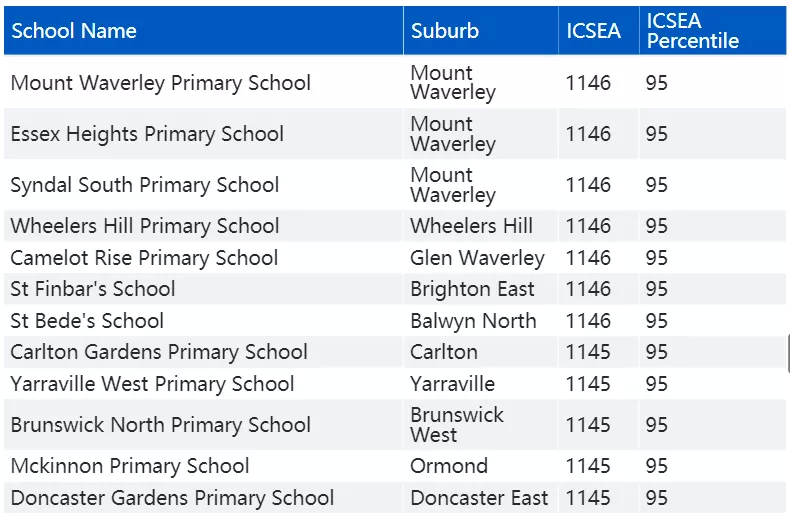Select St Finbar's School row
790x516 pixels.
click(x=395, y=289)
